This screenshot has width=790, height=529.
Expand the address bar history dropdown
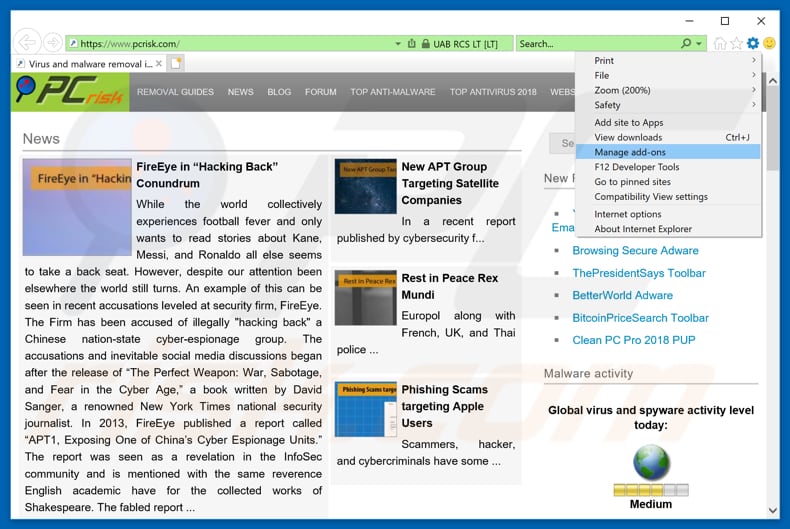tap(398, 44)
